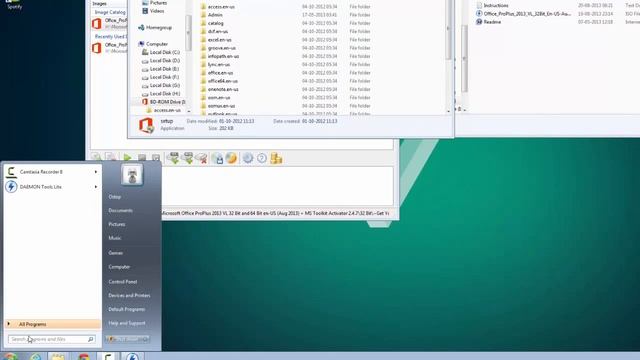Click Mount (green play) in DAEMON Tools toolbar
The height and width of the screenshot is (360, 640).
point(127,158)
